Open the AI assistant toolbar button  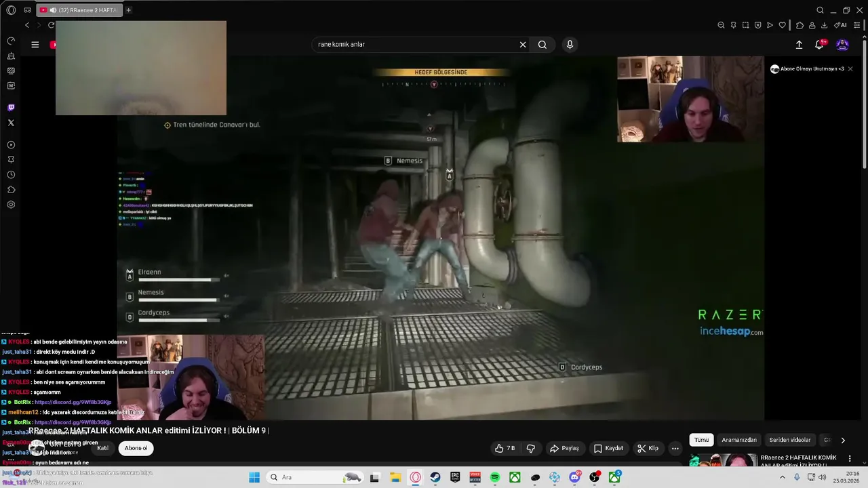click(840, 25)
